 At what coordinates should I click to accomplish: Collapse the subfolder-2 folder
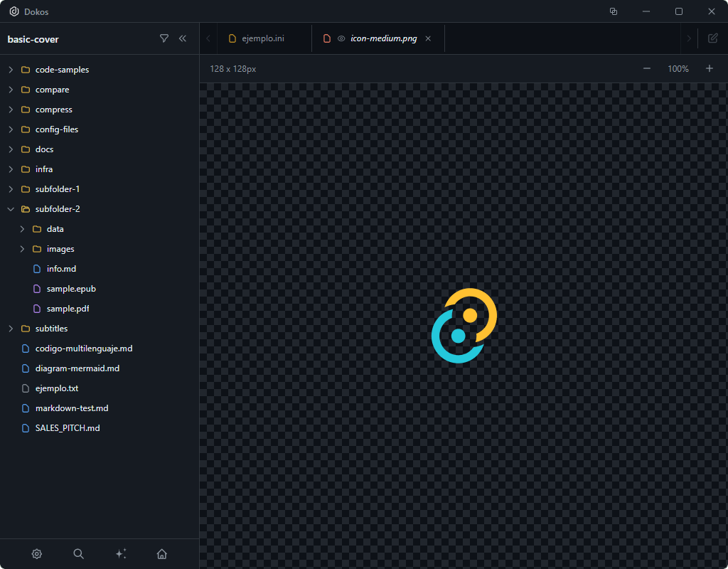click(x=11, y=209)
